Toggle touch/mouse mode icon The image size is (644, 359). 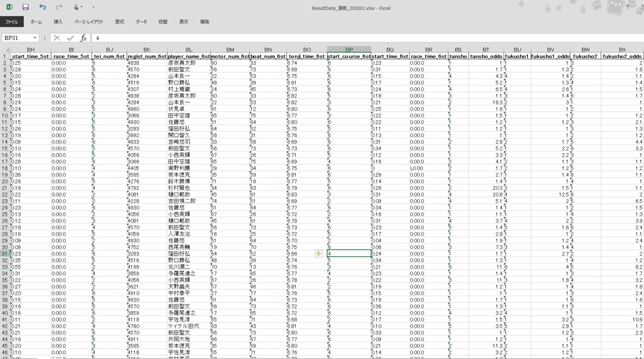point(77,7)
